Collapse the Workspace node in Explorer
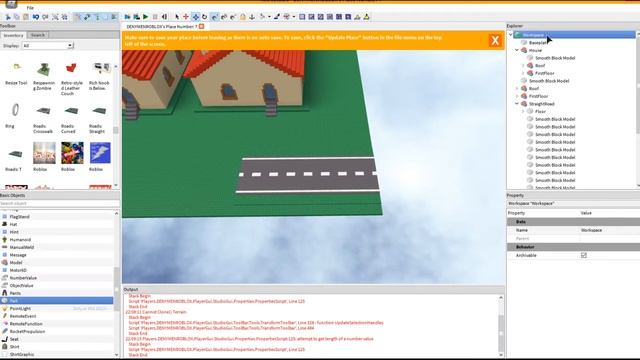 point(511,35)
